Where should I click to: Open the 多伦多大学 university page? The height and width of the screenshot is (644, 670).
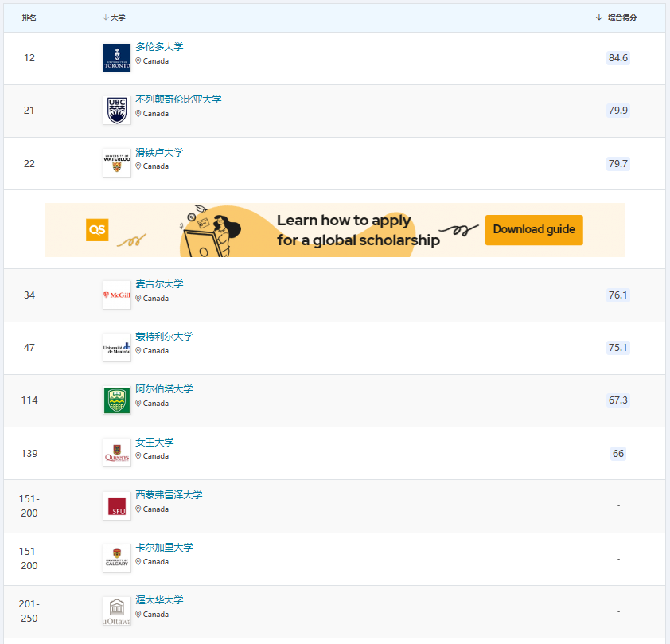[x=159, y=47]
